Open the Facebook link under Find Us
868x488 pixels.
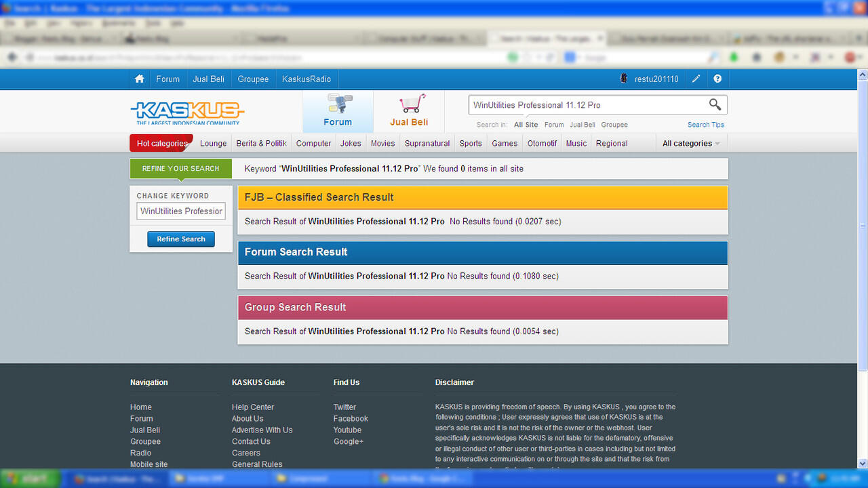point(351,419)
